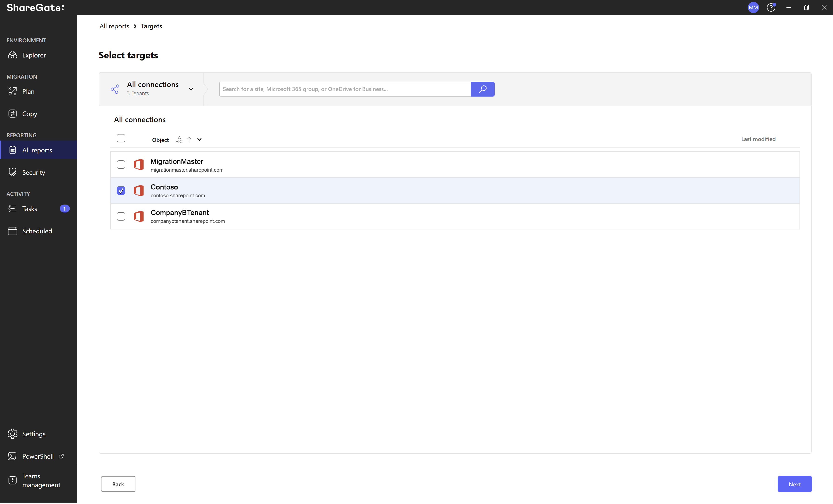This screenshot has width=833, height=504.
Task: Click migrationmaster.sharepoint.com URL text
Action: pyautogui.click(x=187, y=170)
